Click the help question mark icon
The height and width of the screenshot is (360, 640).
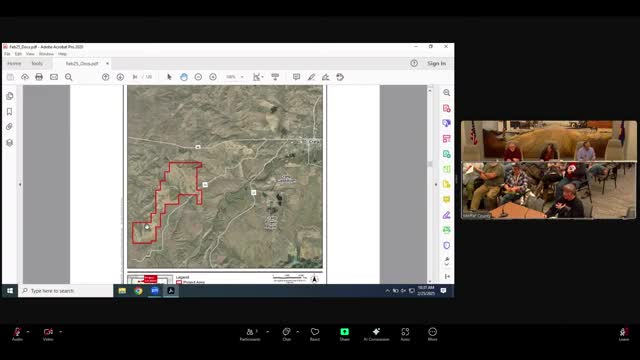(x=414, y=63)
